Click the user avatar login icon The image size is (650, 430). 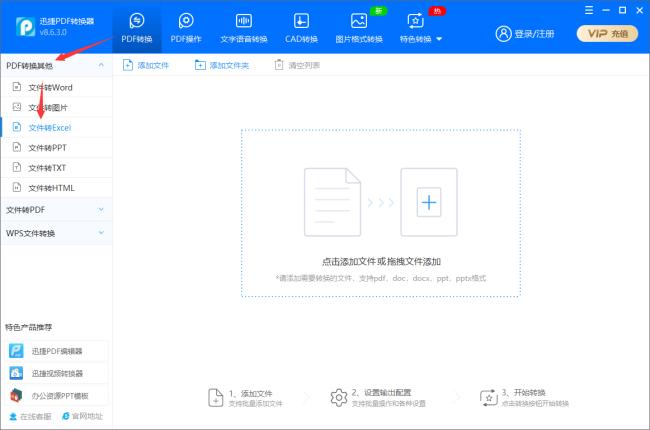point(503,34)
